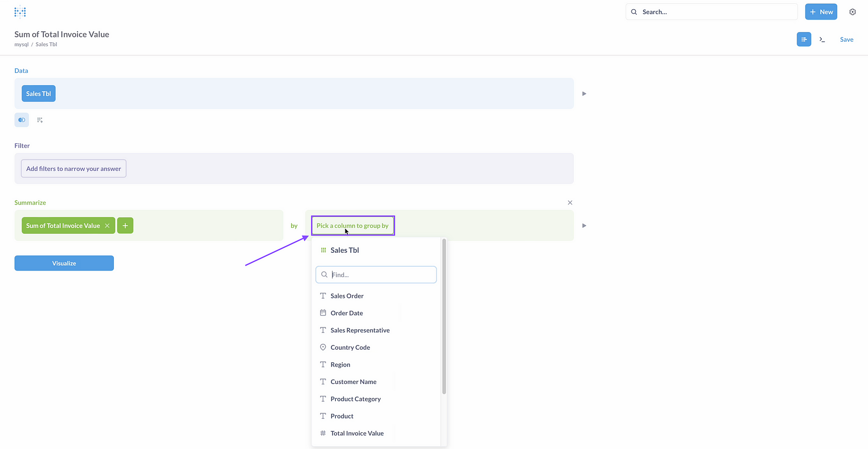The width and height of the screenshot is (868, 449).
Task: Click the Find column search field
Action: click(x=380, y=275)
